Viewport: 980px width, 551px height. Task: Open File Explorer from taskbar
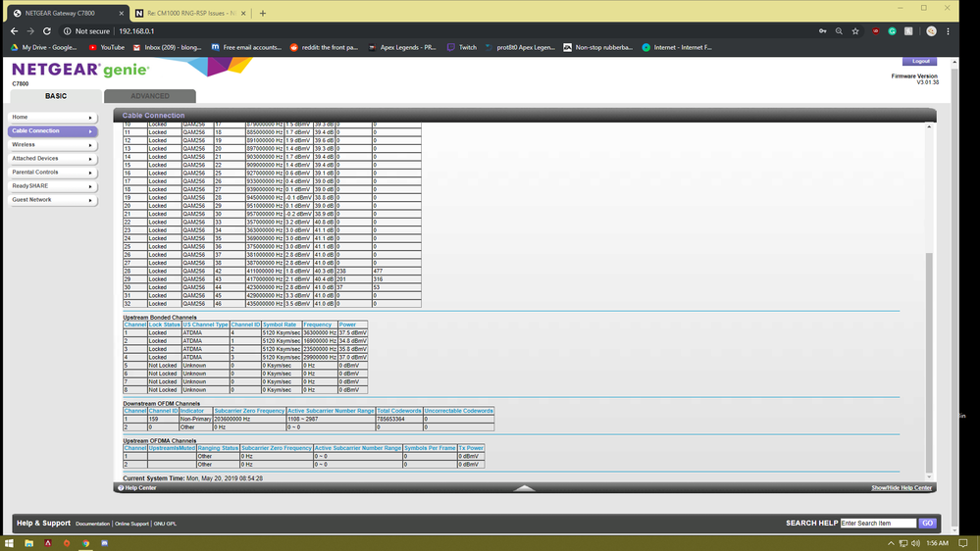(x=28, y=543)
